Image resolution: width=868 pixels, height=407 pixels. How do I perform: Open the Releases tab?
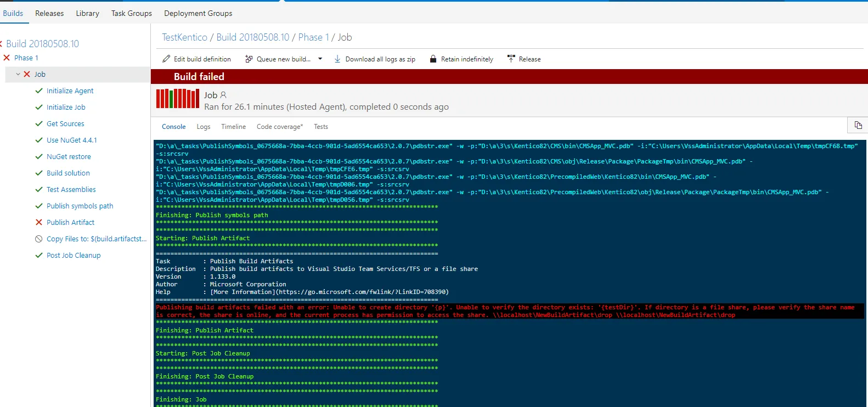pos(49,13)
